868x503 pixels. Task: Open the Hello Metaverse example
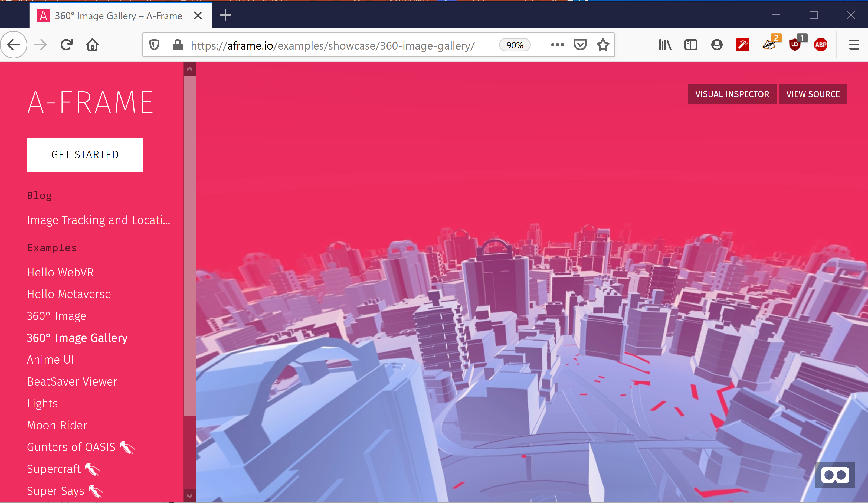coord(69,294)
